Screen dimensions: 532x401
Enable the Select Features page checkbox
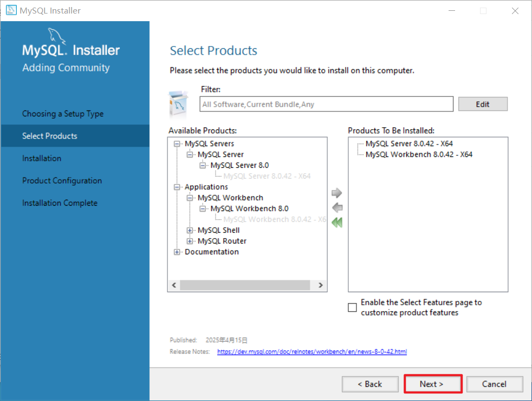click(x=352, y=307)
